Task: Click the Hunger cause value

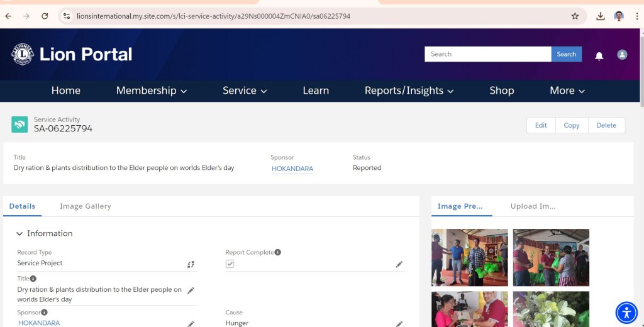Action: tap(237, 323)
